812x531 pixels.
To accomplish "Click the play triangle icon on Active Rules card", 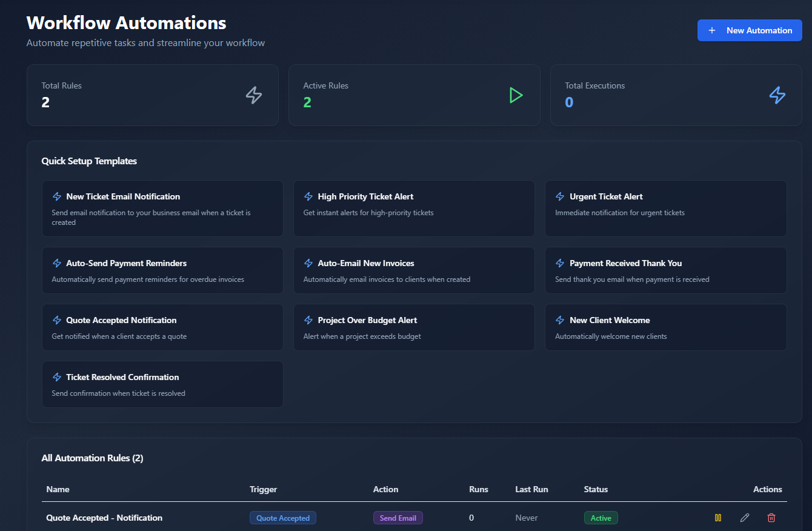I will point(516,95).
